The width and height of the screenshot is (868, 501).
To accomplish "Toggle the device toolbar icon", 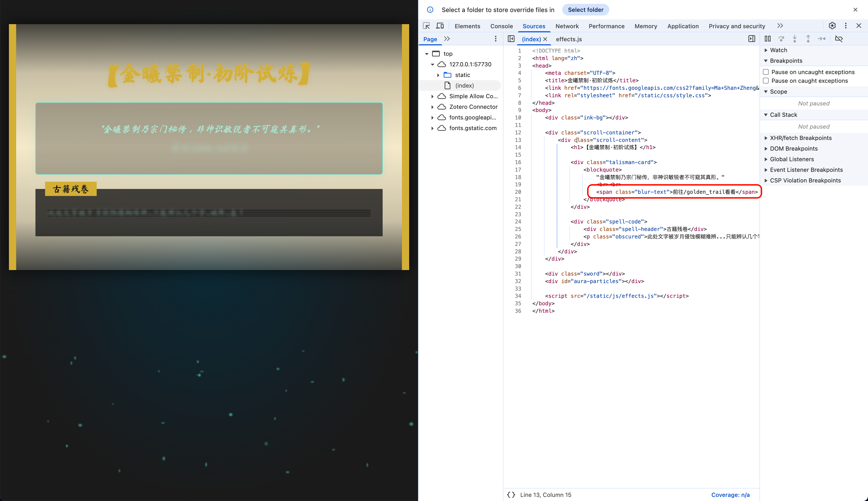I will pyautogui.click(x=440, y=26).
